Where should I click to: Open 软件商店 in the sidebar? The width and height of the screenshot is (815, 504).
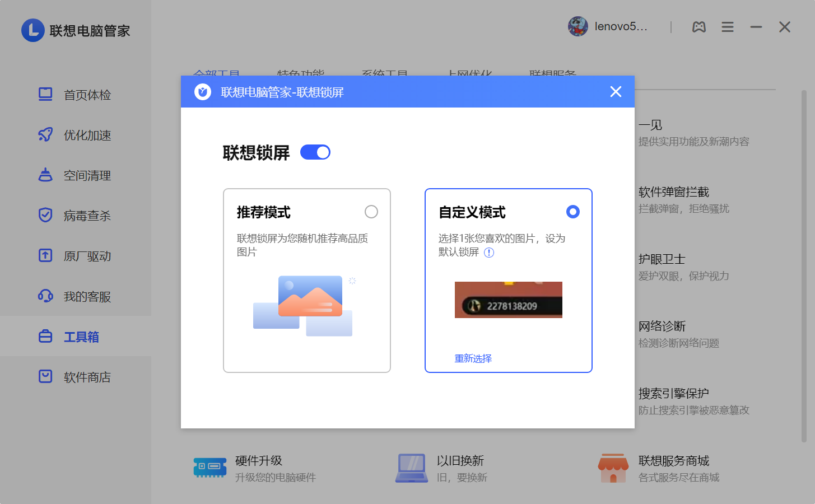[75, 377]
